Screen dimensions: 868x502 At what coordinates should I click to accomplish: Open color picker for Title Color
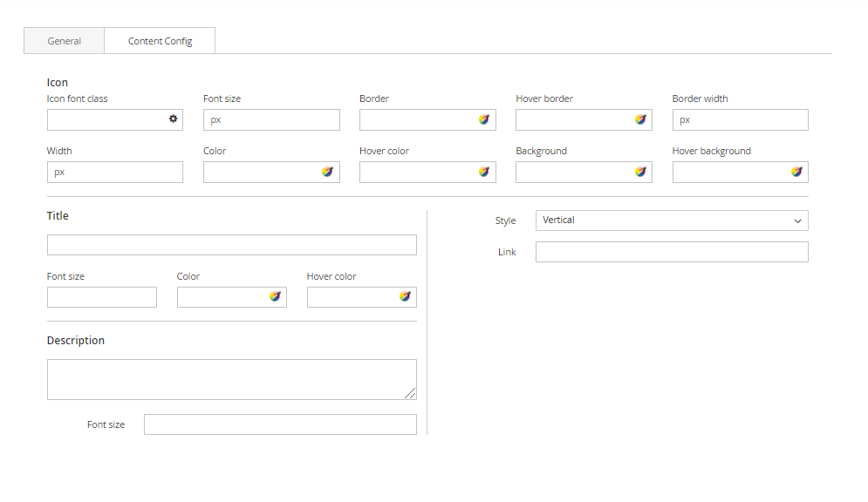click(275, 296)
